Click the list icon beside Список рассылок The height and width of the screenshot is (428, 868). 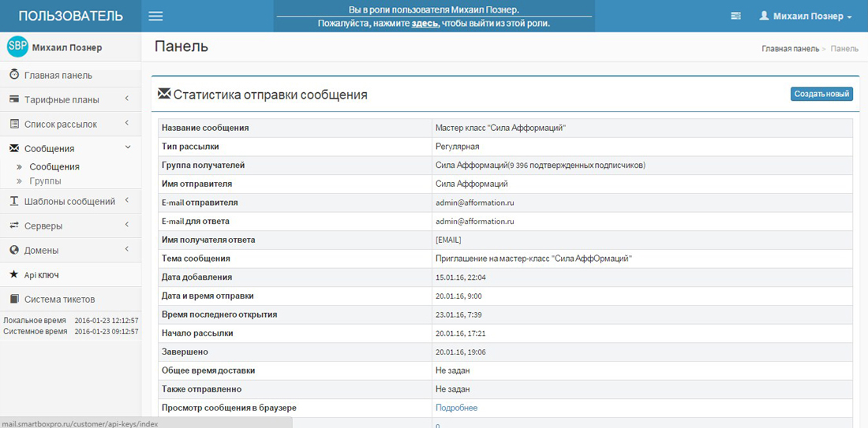click(x=14, y=125)
